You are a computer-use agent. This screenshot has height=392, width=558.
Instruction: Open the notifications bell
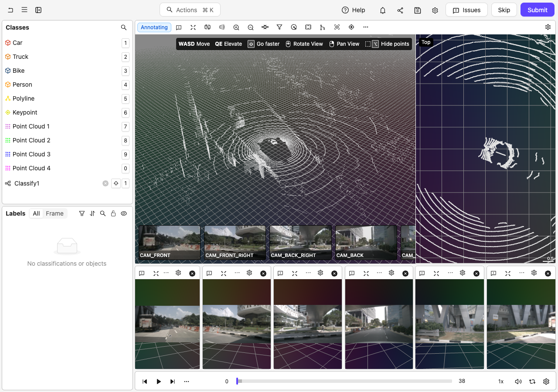(x=383, y=10)
